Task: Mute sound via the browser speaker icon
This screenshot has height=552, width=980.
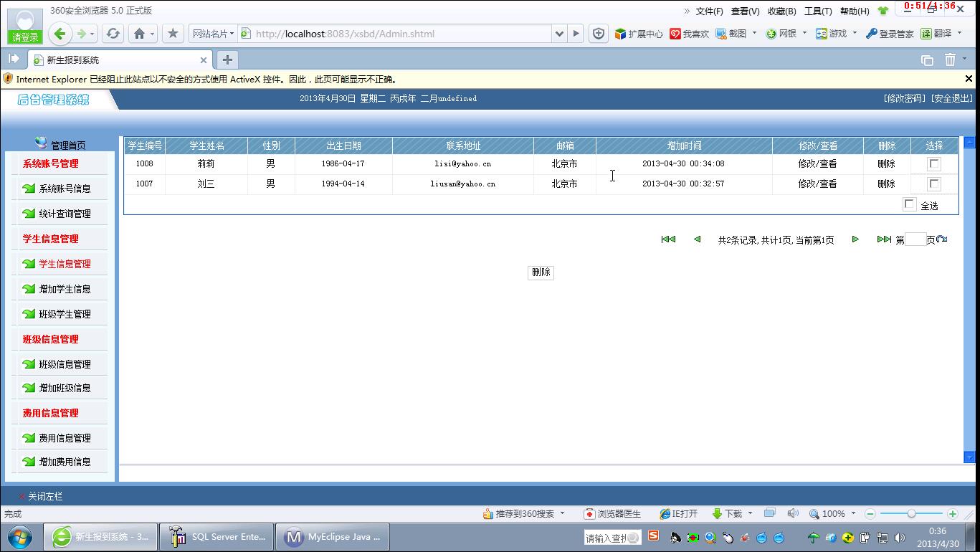Action: click(x=792, y=513)
